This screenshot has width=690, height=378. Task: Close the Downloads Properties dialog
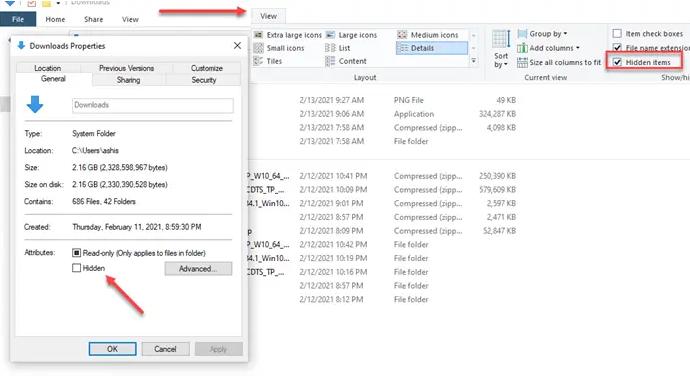[237, 46]
